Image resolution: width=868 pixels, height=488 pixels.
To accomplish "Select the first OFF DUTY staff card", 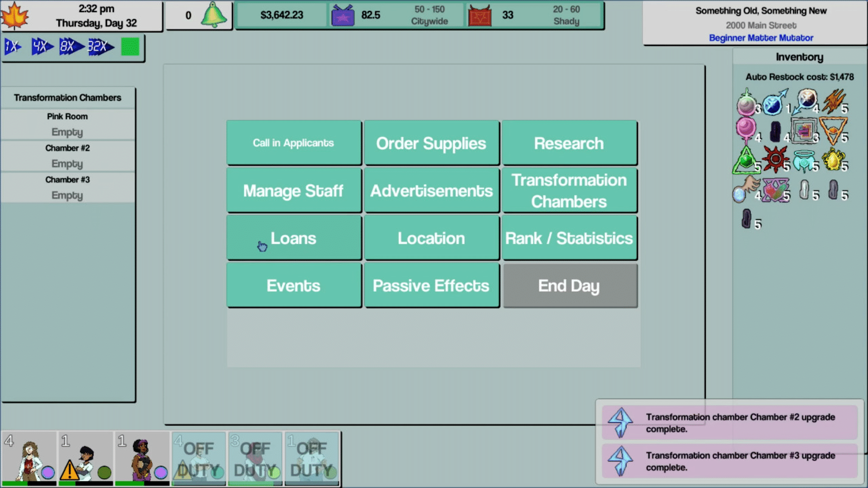I will [x=198, y=459].
